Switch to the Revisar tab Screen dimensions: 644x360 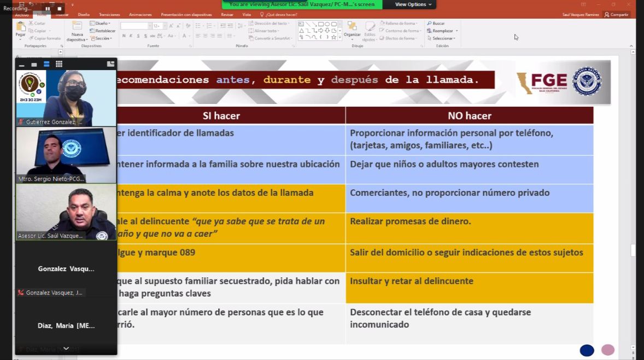pyautogui.click(x=227, y=15)
